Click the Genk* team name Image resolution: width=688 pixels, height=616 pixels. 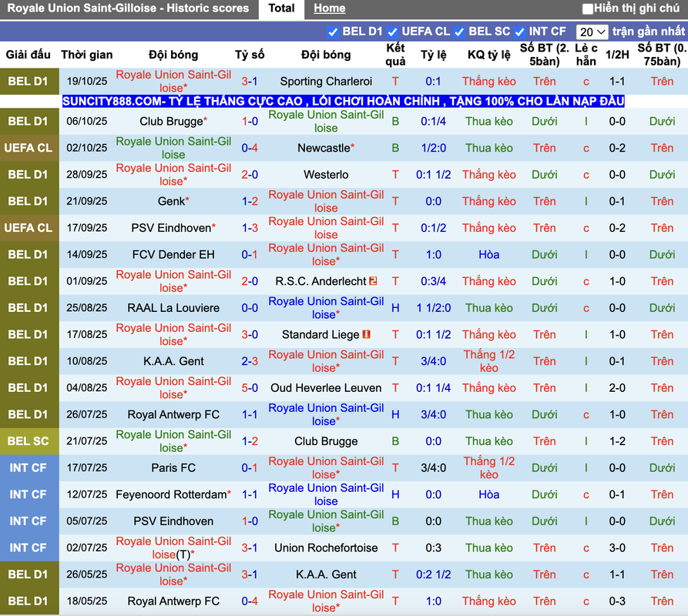(x=173, y=201)
